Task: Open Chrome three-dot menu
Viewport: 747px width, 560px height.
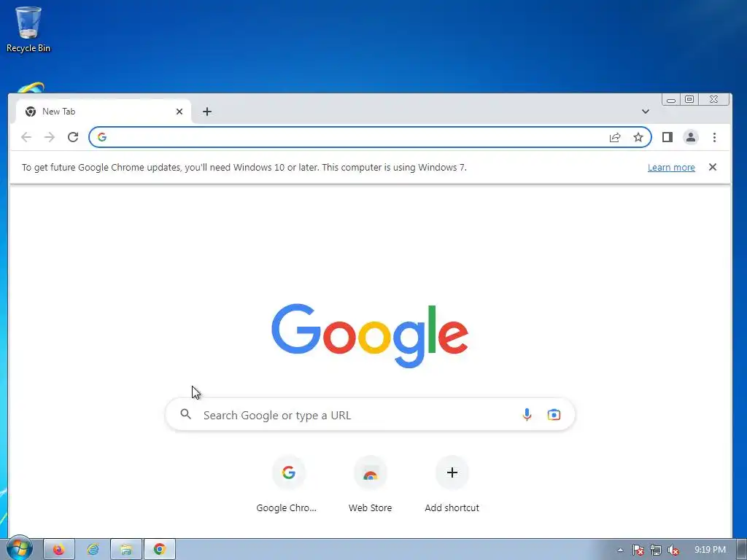Action: point(714,137)
